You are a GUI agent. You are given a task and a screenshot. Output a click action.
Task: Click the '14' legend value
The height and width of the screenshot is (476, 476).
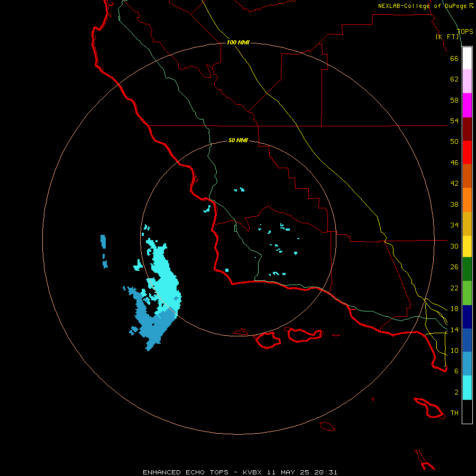(x=454, y=329)
